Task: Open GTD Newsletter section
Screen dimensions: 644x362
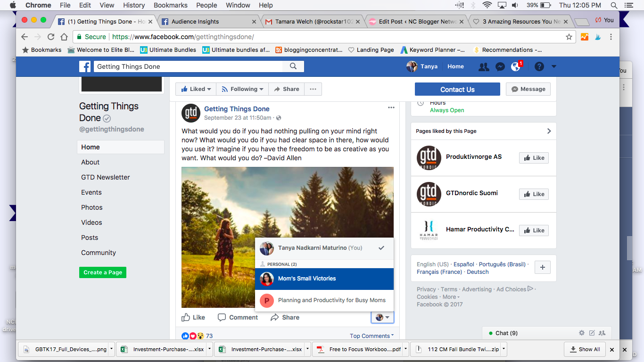Action: (106, 177)
